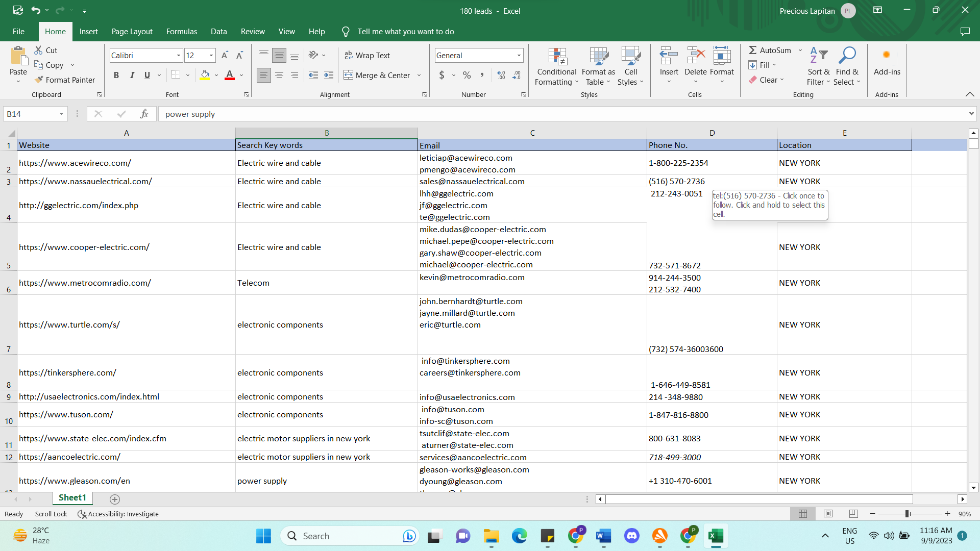Open the General number format dropdown
Viewport: 980px width, 551px height.
point(519,55)
